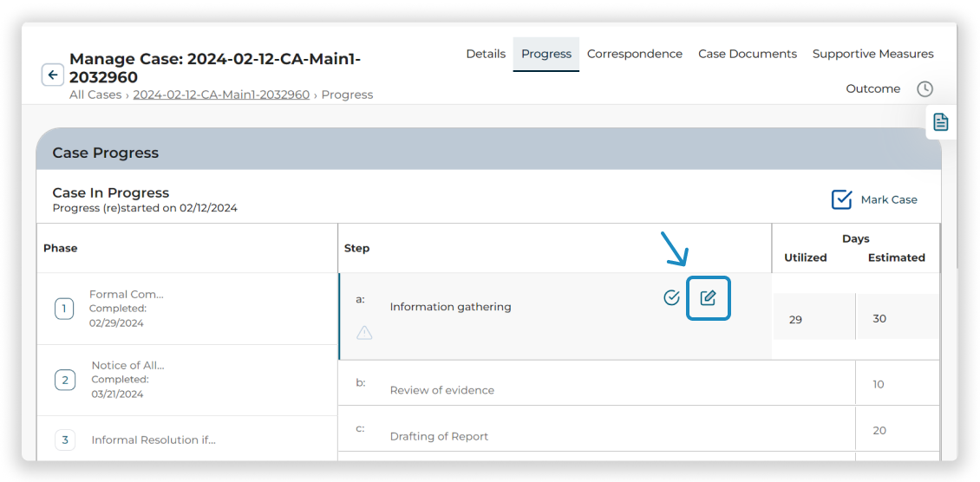Image resolution: width=980 pixels, height=482 pixels.
Task: Click the warning triangle icon under step a
Action: 364,333
